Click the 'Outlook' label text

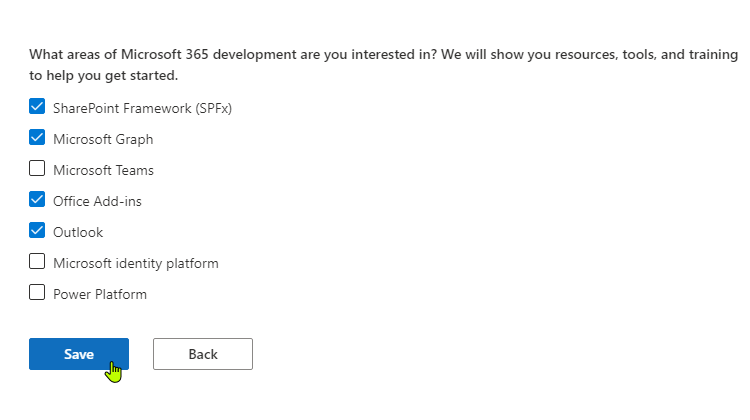click(x=78, y=232)
